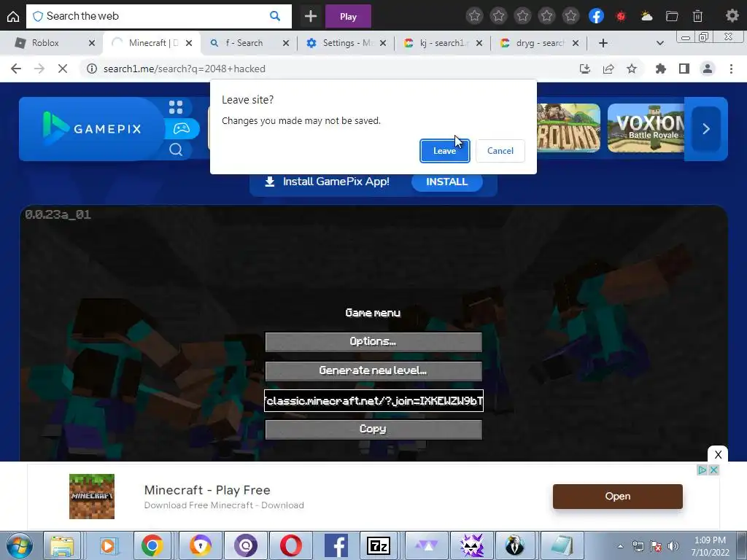Open the profile avatar menu
The width and height of the screenshot is (747, 560).
[708, 69]
